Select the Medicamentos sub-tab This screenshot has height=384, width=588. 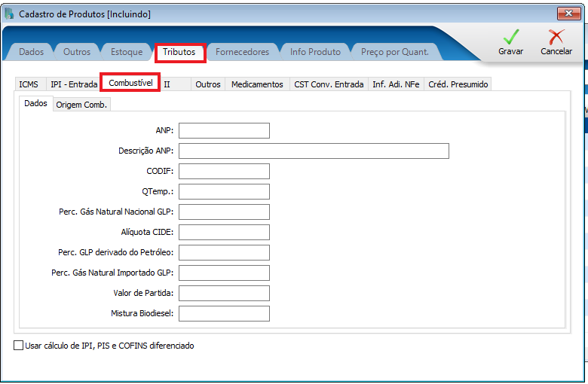pos(257,84)
